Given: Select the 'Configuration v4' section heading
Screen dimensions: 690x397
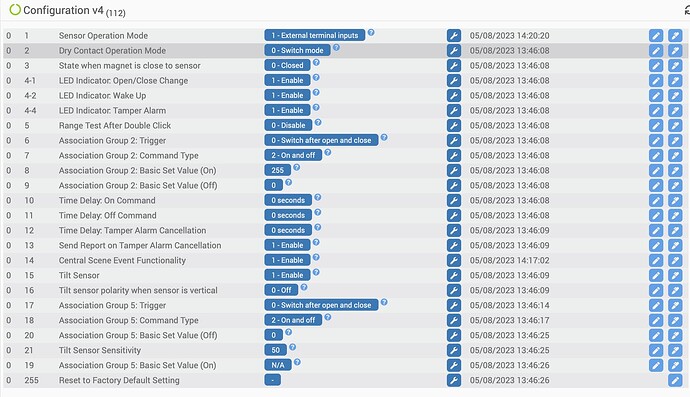Looking at the screenshot, I should [63, 10].
